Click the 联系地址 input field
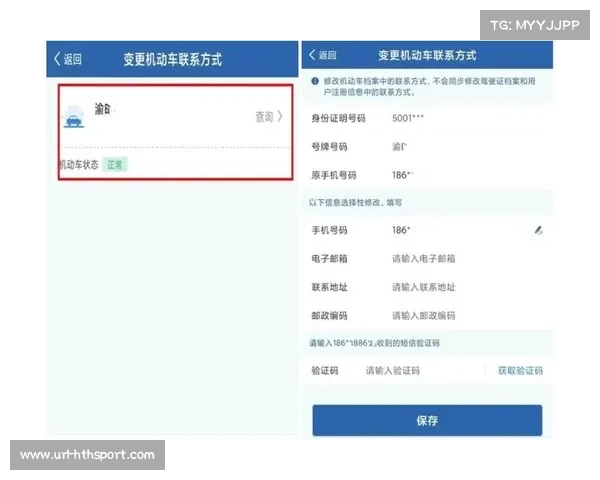The height and width of the screenshot is (480, 600). [424, 287]
